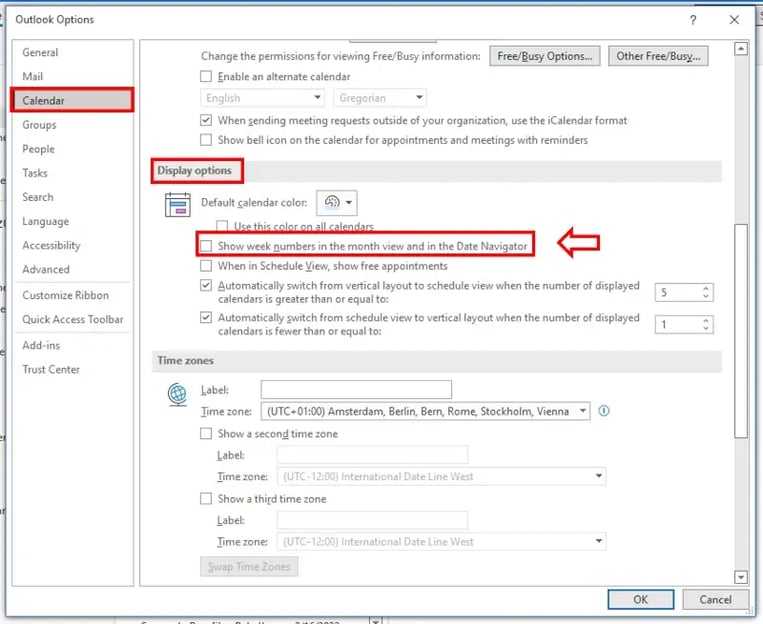The width and height of the screenshot is (763, 624).
Task: Select Mail category
Action: [x=73, y=76]
